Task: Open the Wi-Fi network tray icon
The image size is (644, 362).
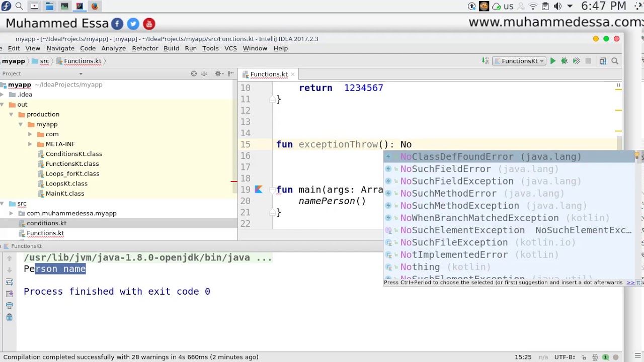Action: (x=533, y=6)
